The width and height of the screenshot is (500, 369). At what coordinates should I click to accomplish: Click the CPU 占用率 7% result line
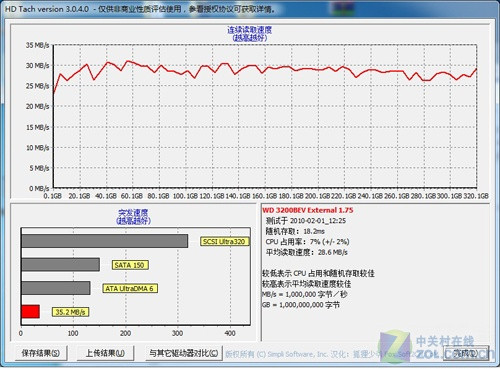click(x=307, y=242)
